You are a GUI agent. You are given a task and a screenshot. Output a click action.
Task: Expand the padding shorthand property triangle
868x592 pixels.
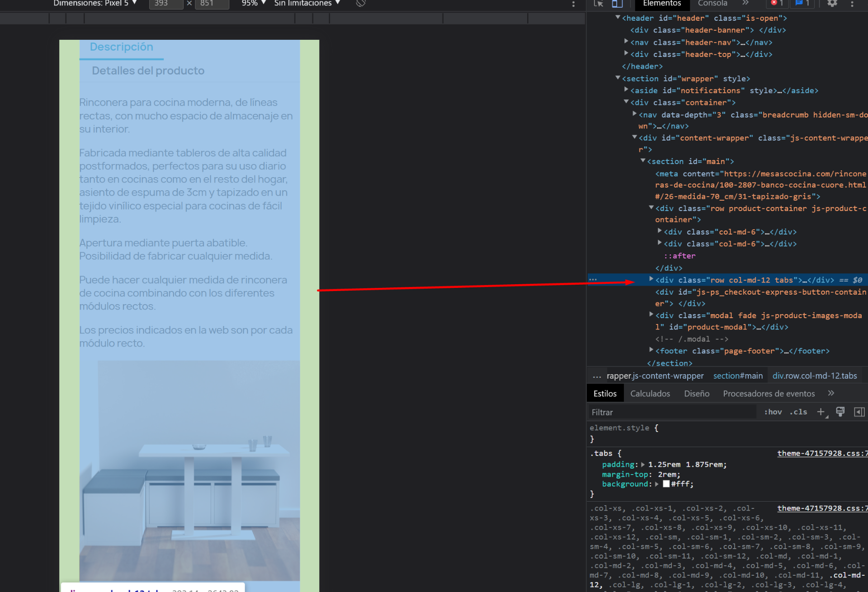[x=643, y=465]
